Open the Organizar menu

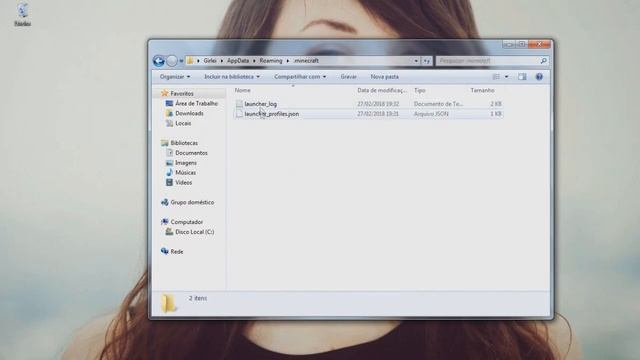pyautogui.click(x=175, y=77)
